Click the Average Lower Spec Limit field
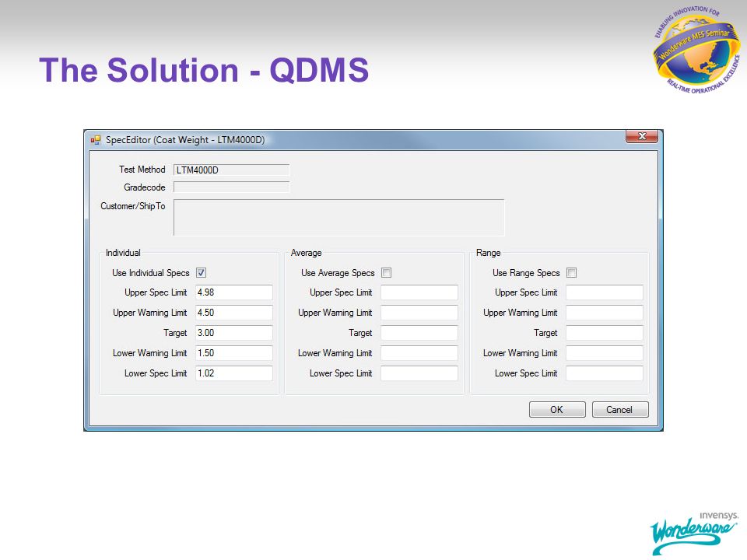Viewport: 747px width, 560px height. [419, 373]
